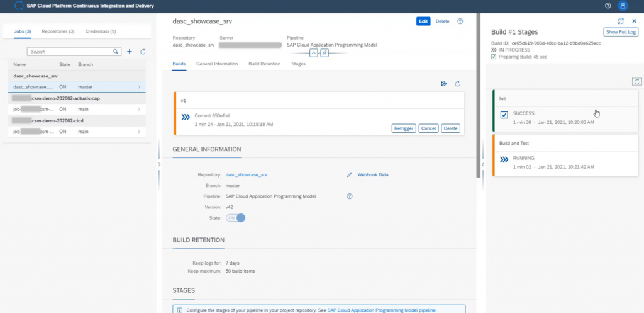Cancel build #1
This screenshot has height=313, width=644.
[x=428, y=128]
